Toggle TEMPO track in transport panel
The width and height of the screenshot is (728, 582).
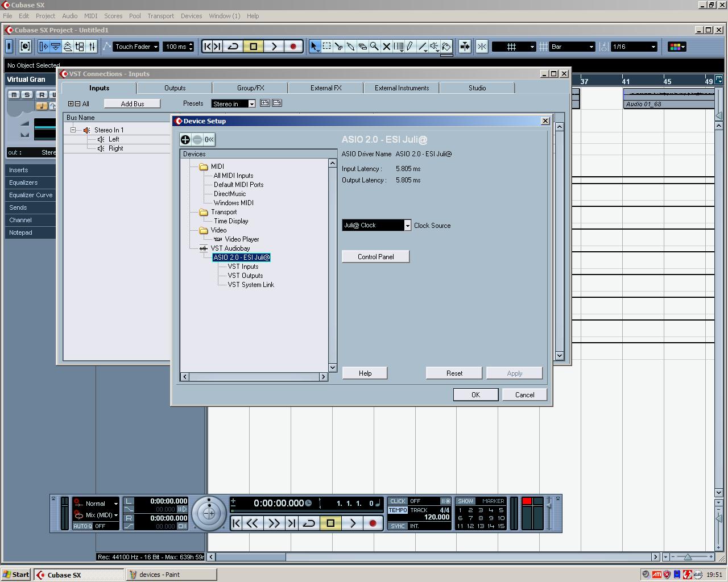point(398,510)
